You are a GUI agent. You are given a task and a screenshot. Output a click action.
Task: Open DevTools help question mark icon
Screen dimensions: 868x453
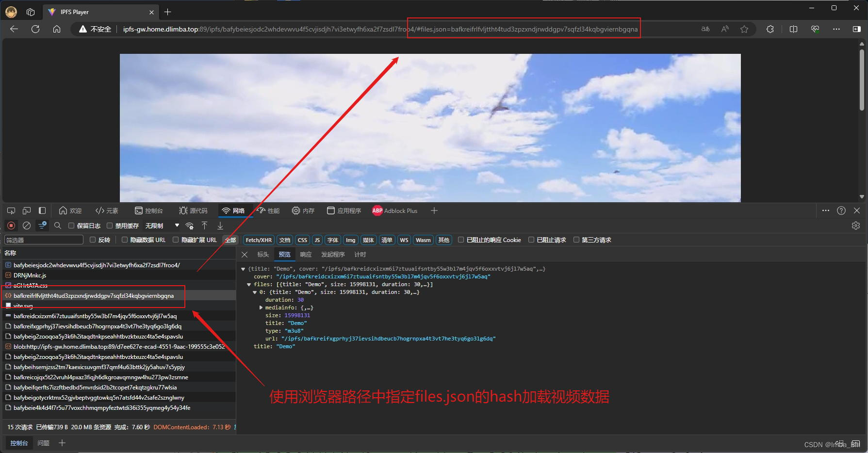click(841, 210)
